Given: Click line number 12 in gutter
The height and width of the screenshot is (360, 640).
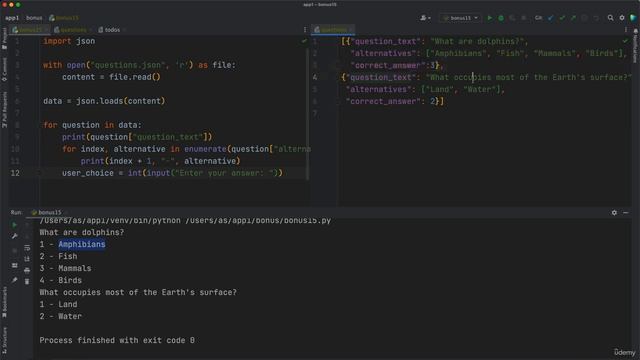Looking at the screenshot, I should point(15,173).
